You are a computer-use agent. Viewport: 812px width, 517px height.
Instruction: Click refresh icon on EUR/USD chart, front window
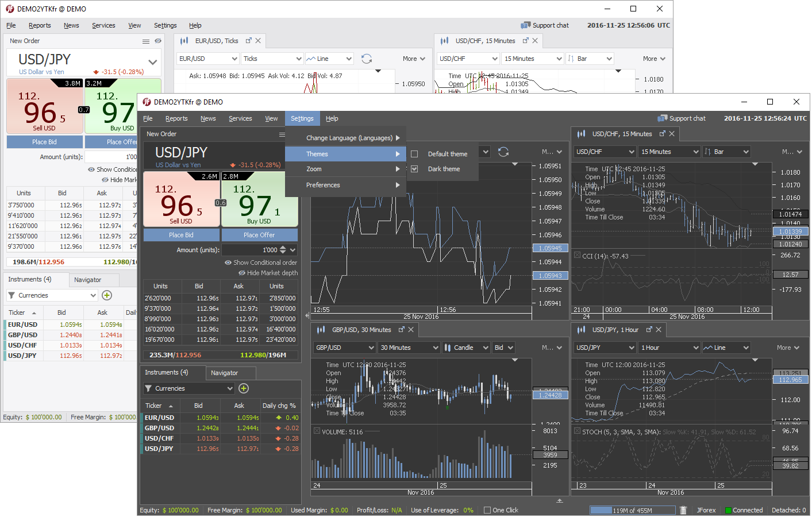pyautogui.click(x=503, y=152)
